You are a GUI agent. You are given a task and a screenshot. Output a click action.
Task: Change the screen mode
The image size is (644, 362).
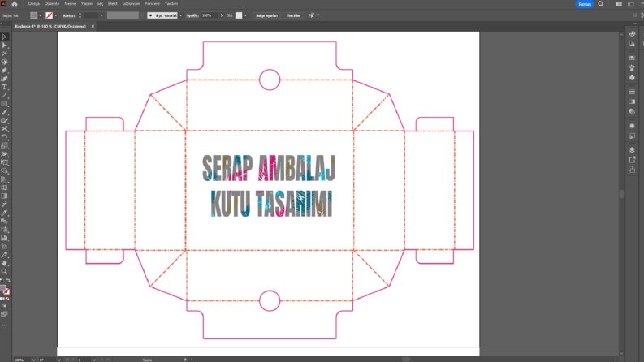(x=5, y=314)
